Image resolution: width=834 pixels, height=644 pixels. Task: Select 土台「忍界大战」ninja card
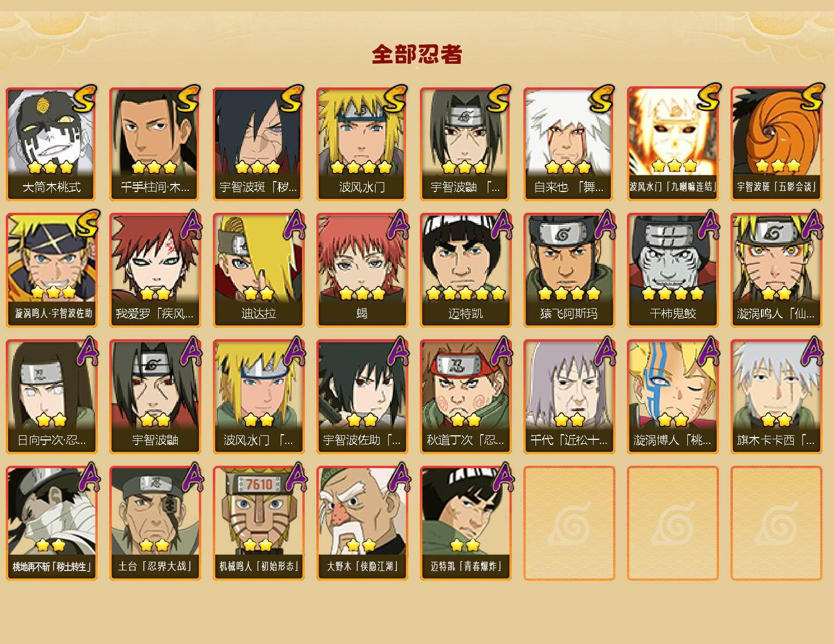tap(155, 523)
